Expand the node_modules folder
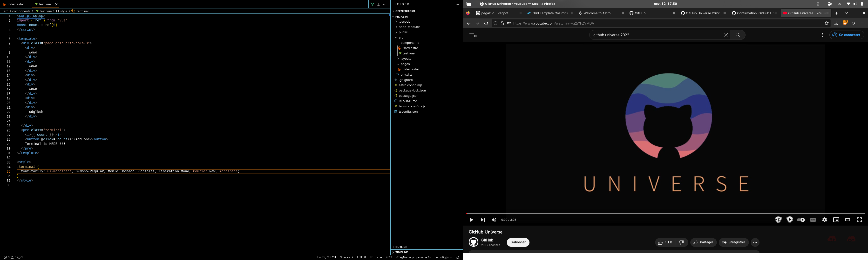Viewport: 868px width, 260px height. pyautogui.click(x=409, y=27)
